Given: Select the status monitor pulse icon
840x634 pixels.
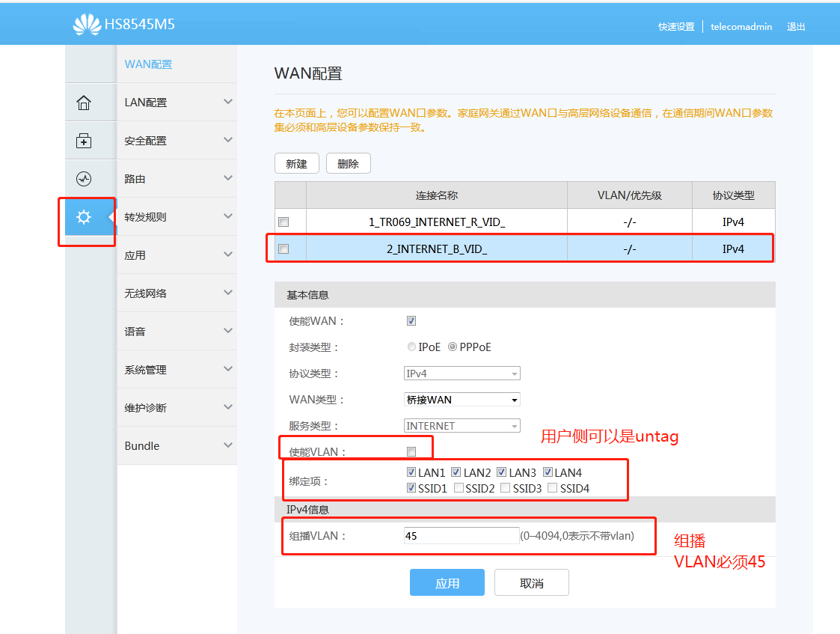Looking at the screenshot, I should click(84, 179).
